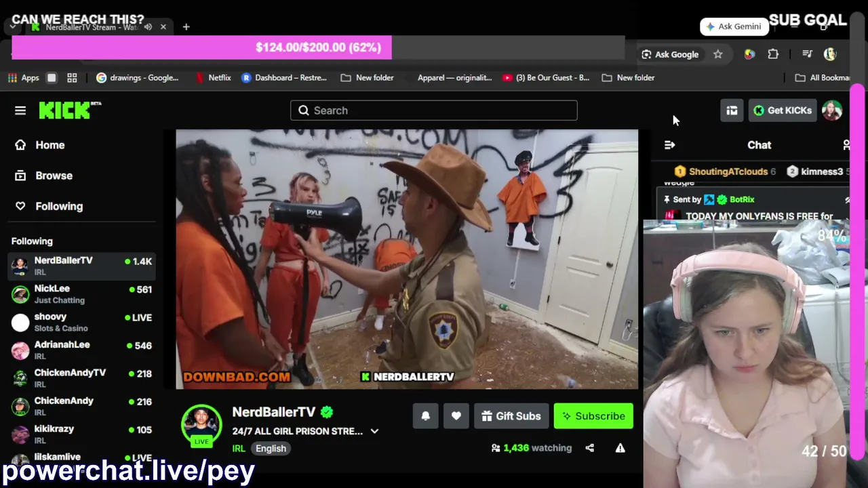Image resolution: width=868 pixels, height=488 pixels.
Task: Select NickLee channel in Following list
Action: pos(81,294)
